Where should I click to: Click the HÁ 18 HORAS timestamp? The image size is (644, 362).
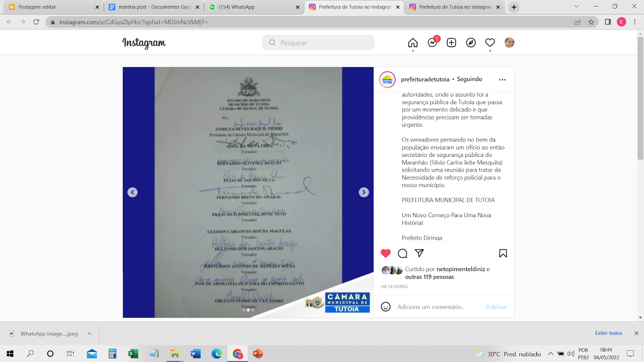point(394,286)
